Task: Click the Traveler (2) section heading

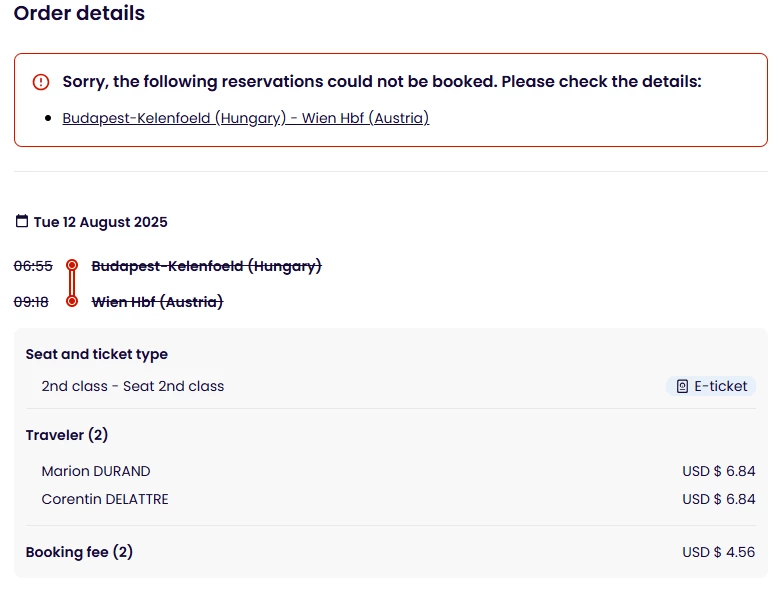Action: 67,435
